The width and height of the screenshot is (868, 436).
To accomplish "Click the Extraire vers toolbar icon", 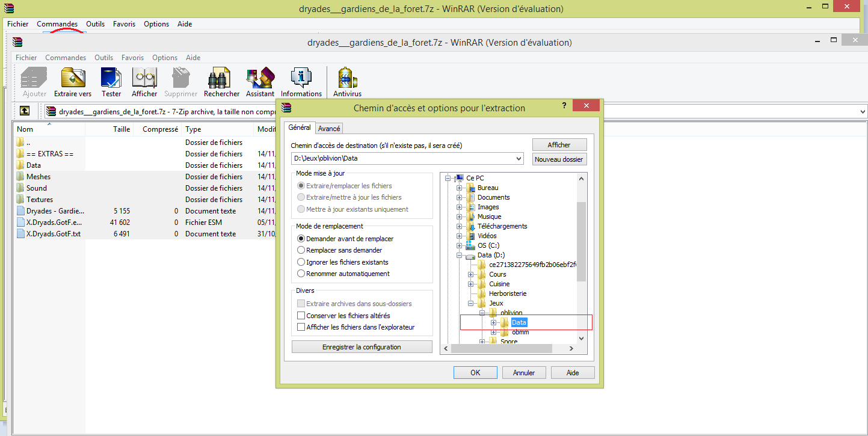I will 73,78.
